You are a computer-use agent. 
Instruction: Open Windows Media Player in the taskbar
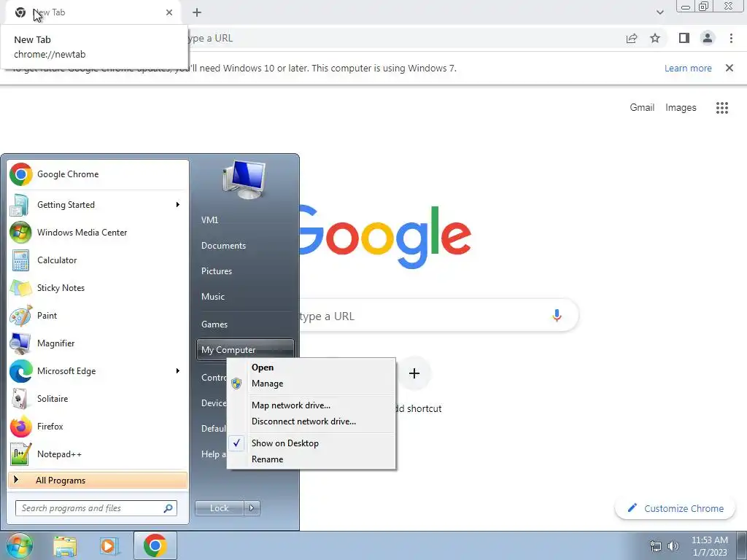(108, 545)
